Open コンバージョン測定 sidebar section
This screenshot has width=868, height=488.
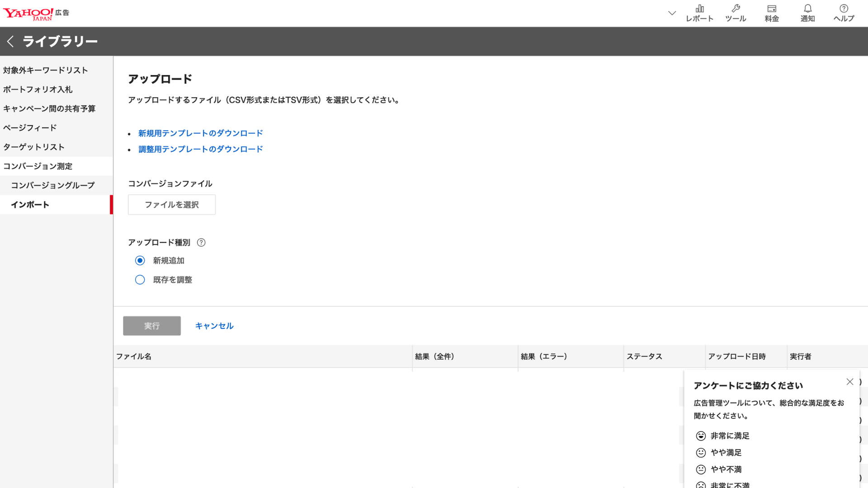tap(38, 166)
